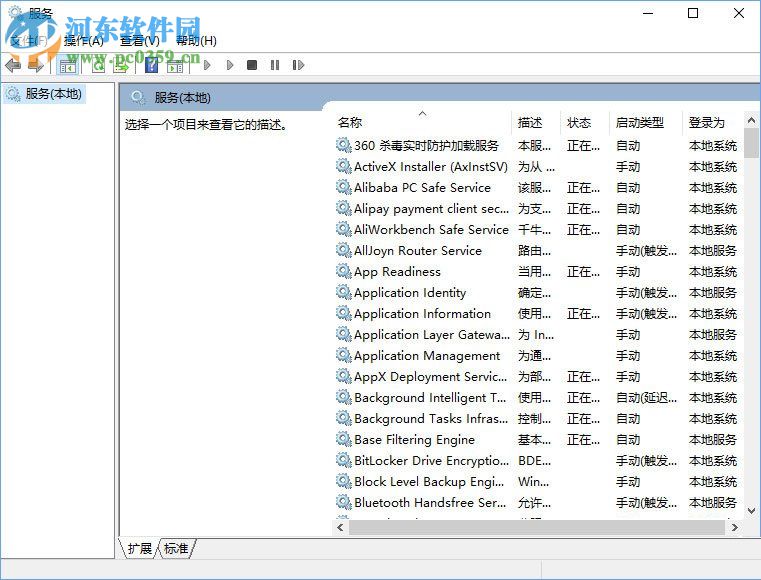
Task: Select 服务(本地) in the left tree
Action: tap(53, 94)
